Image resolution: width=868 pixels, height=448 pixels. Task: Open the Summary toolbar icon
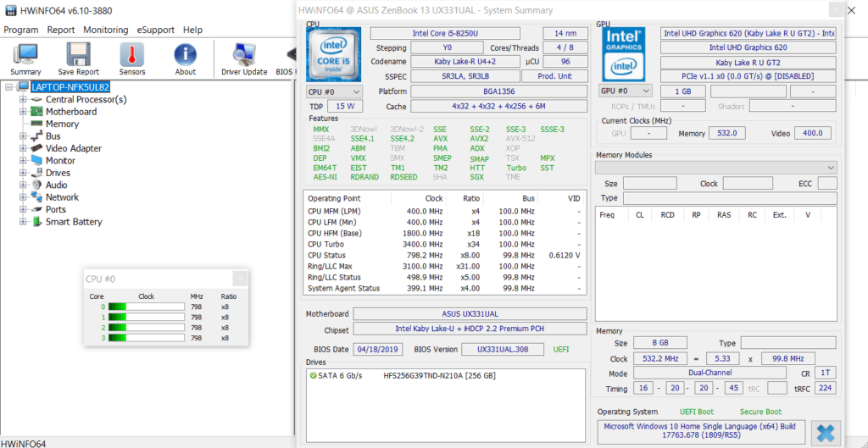[x=25, y=59]
